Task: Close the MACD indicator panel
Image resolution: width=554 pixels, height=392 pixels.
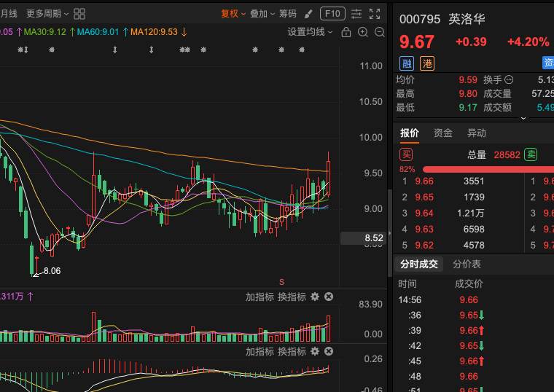Action: pos(329,351)
